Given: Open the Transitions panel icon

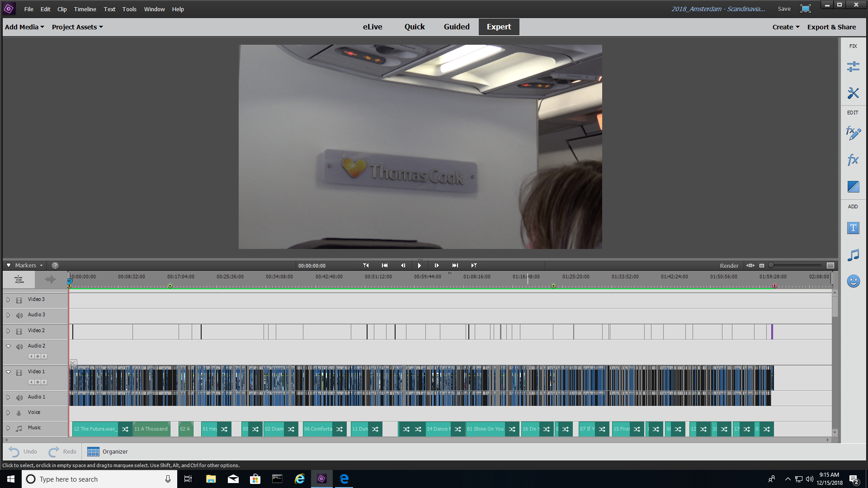Looking at the screenshot, I should click(x=853, y=187).
